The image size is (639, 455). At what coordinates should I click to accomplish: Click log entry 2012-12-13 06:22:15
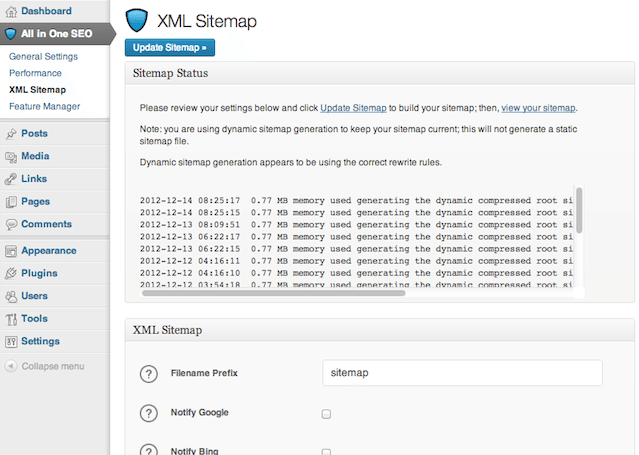[x=356, y=249]
